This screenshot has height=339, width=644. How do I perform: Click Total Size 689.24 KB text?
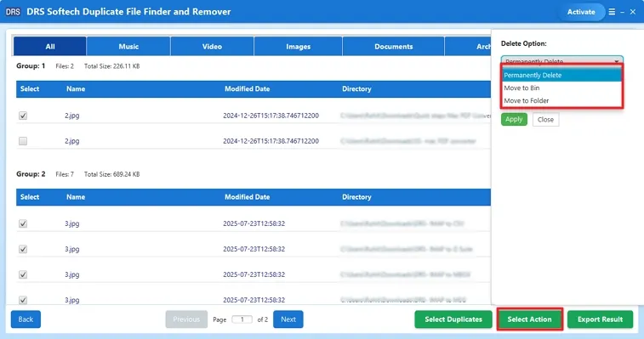click(111, 174)
